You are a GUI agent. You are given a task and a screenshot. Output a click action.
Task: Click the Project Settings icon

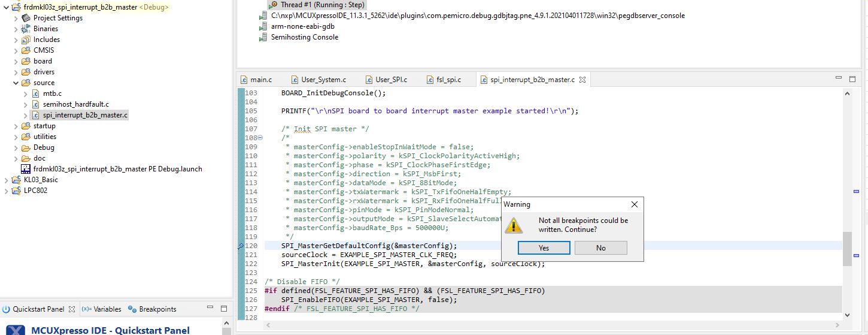pos(26,18)
